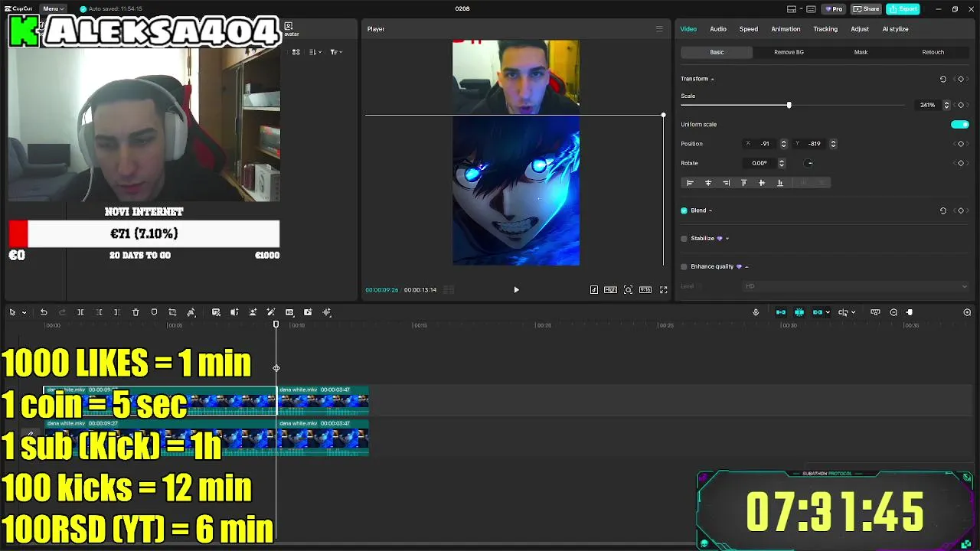980x551 pixels.
Task: Click the magic wand auto-edit icon
Action: [x=271, y=312]
